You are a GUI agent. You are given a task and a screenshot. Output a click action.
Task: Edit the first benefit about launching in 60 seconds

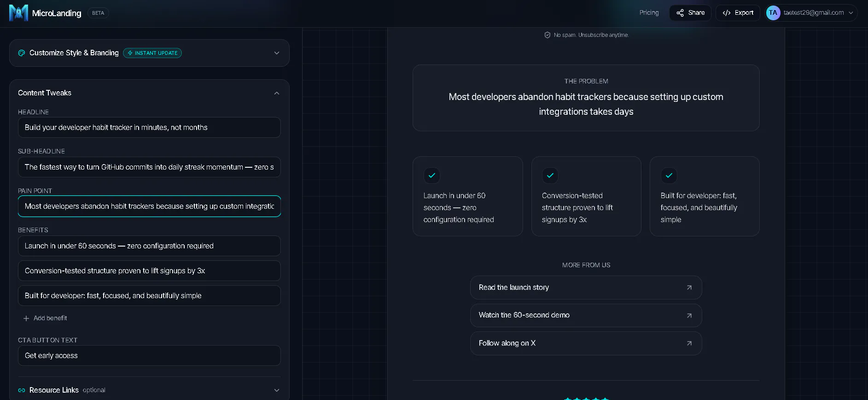(x=149, y=246)
